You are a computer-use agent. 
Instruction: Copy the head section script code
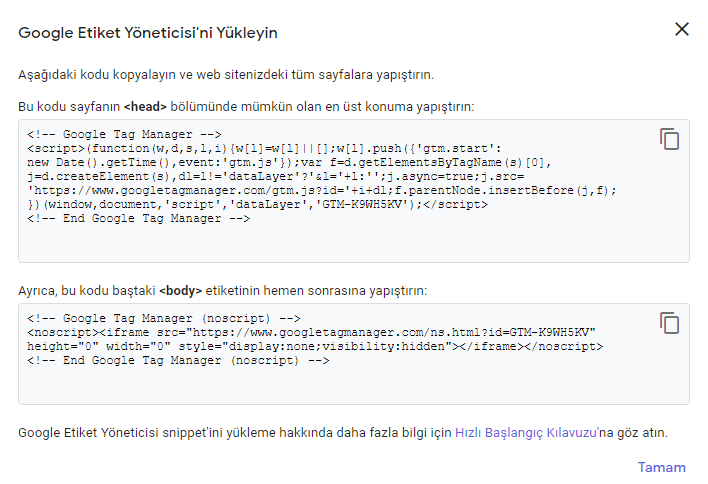pos(669,139)
